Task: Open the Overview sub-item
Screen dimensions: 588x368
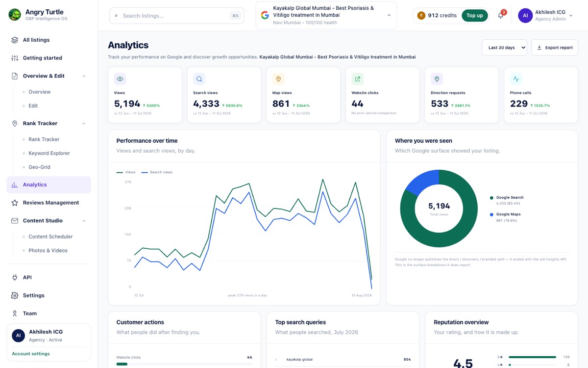Action: click(39, 92)
